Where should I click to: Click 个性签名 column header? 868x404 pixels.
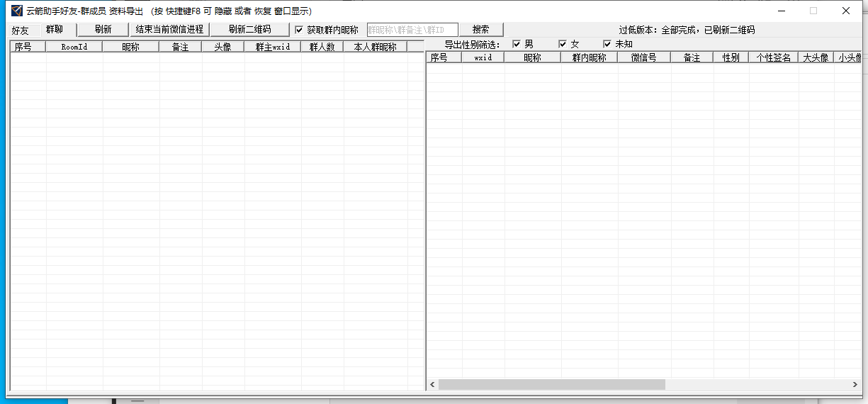point(773,58)
